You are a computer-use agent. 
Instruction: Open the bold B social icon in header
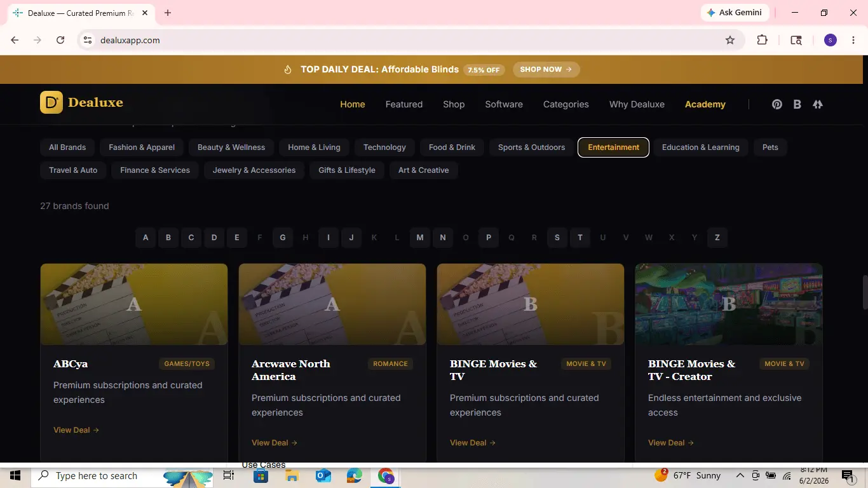(797, 104)
